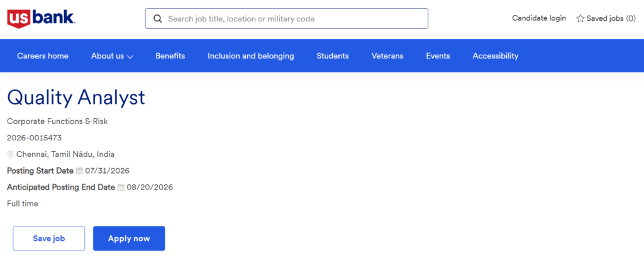Viewport: 644px width, 258px height.
Task: Navigate to Veterans page
Action: pos(387,56)
